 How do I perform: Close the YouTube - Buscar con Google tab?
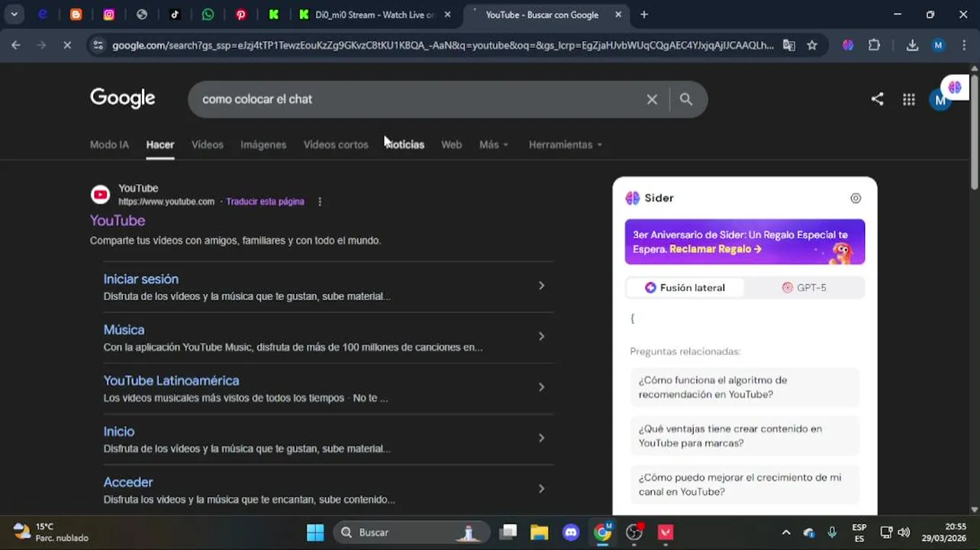pos(618,15)
